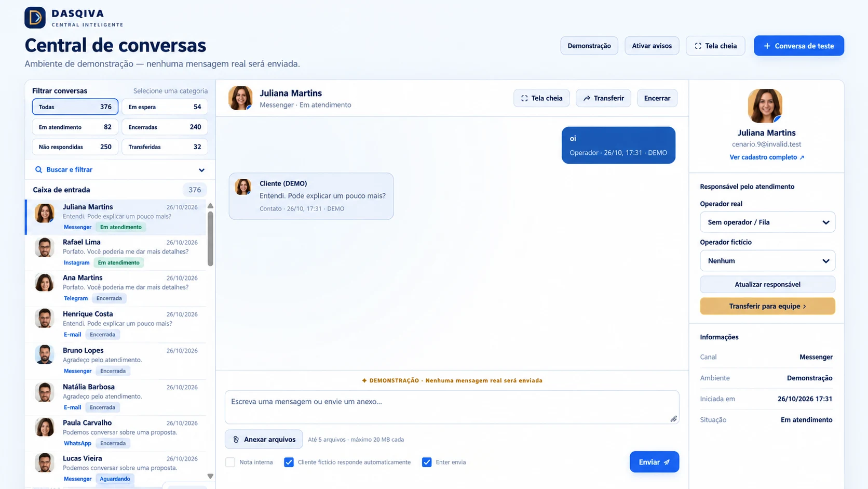Disable the Enter envia checkbox

click(x=427, y=462)
